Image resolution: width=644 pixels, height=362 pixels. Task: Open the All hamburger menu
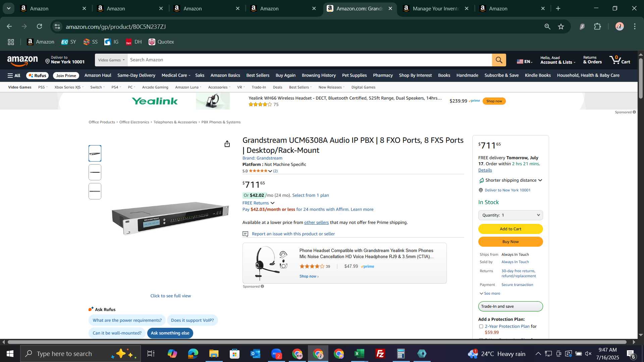pos(14,75)
